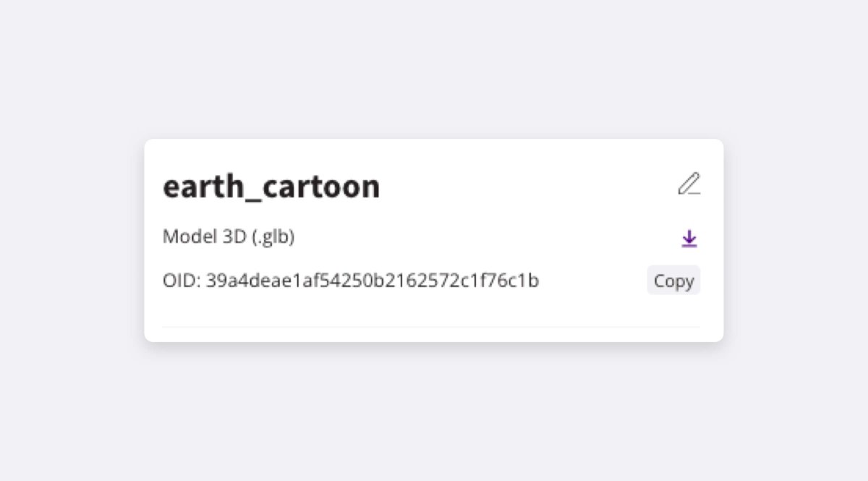Select the Model 3D (.glb) label
Image resolution: width=868 pixels, height=481 pixels.
pyautogui.click(x=228, y=236)
